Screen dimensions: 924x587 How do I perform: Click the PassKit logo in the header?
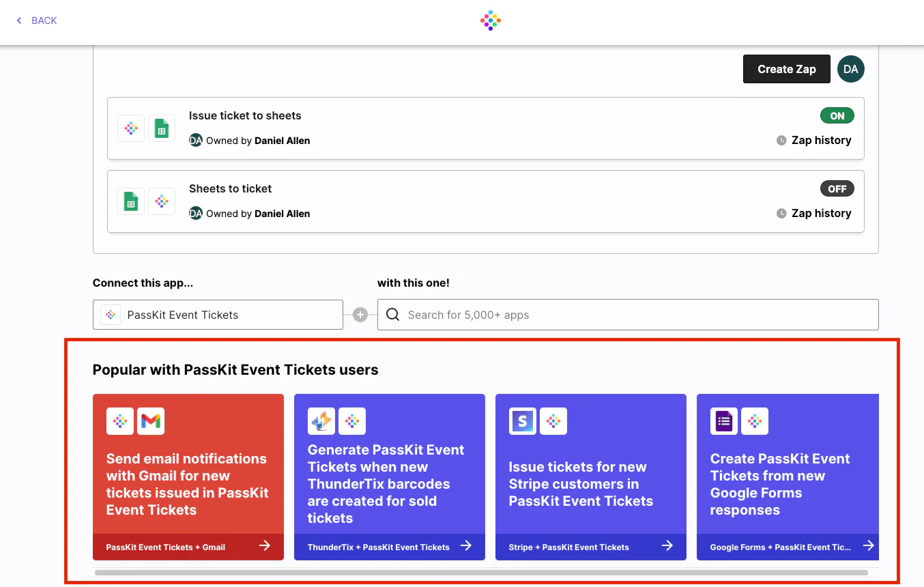[x=491, y=20]
